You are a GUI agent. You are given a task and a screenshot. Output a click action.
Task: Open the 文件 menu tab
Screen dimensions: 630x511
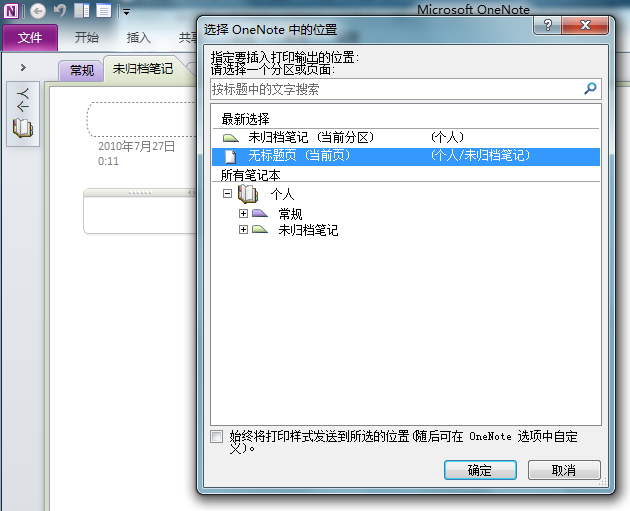[30, 38]
